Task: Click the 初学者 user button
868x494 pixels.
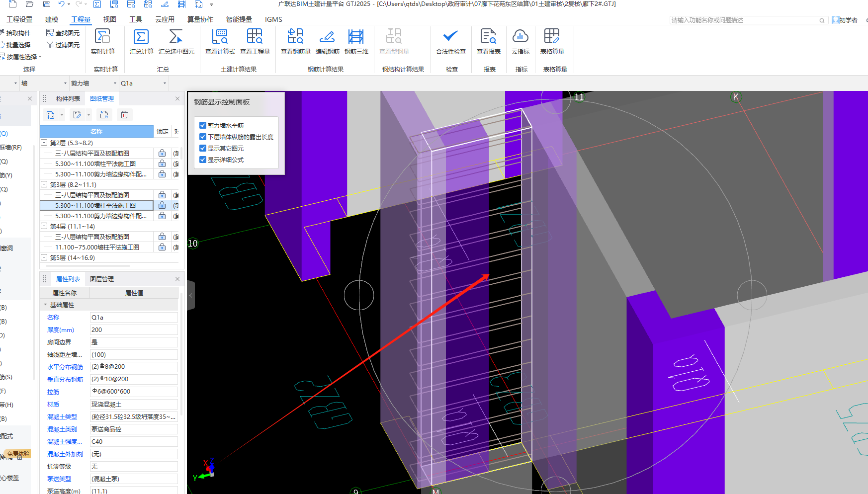Action: tap(845, 20)
